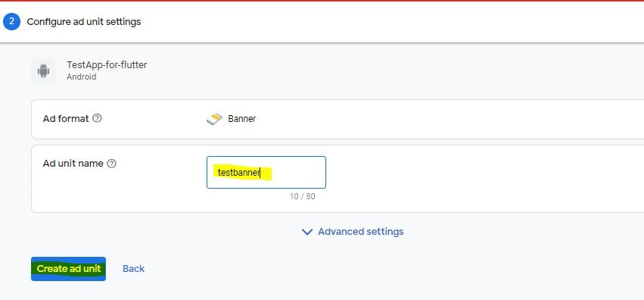
Task: Click the step 2 number circle
Action: tap(11, 21)
